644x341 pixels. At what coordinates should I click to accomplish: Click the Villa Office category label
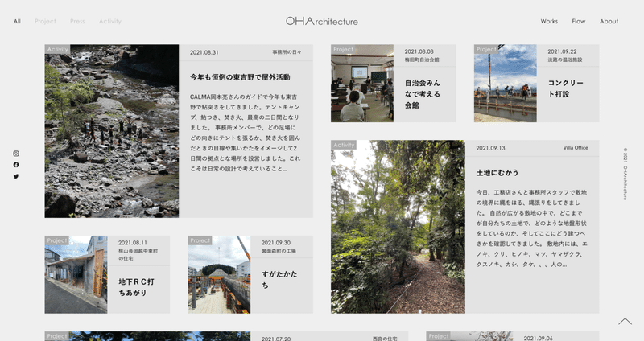click(576, 148)
